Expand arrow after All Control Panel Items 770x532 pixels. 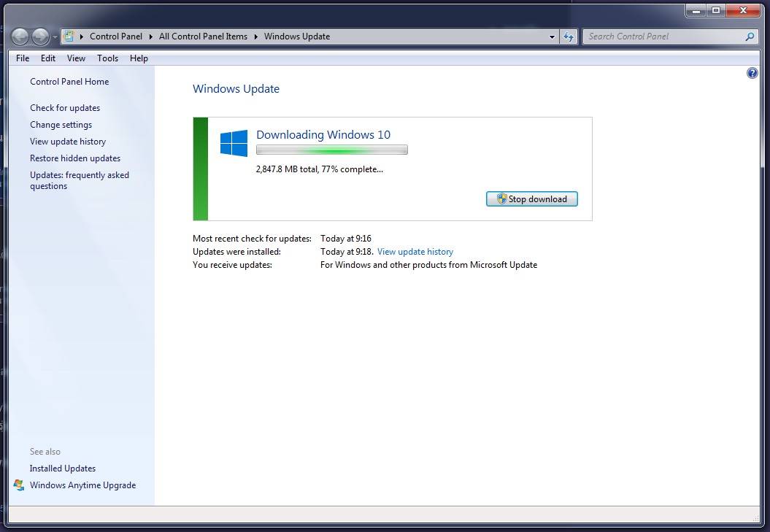(256, 36)
